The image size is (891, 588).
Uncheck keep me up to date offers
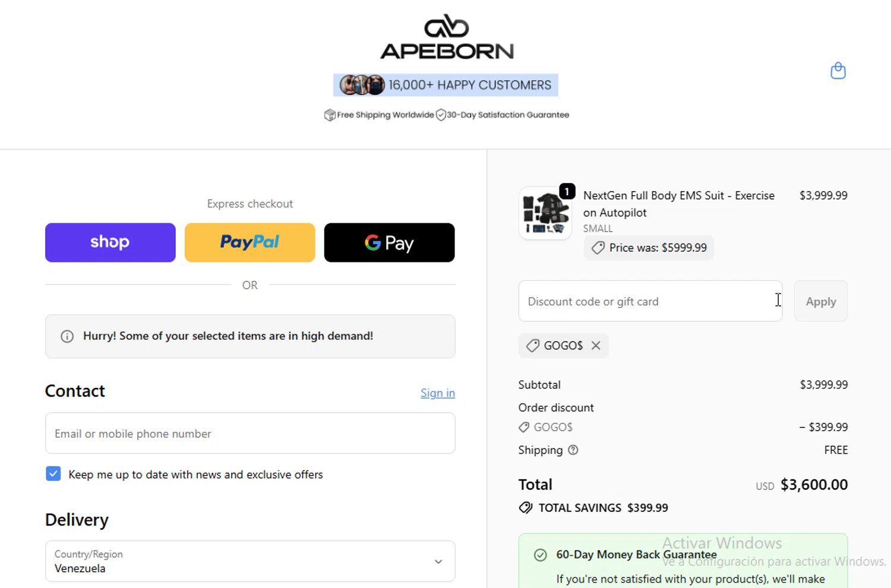[53, 473]
